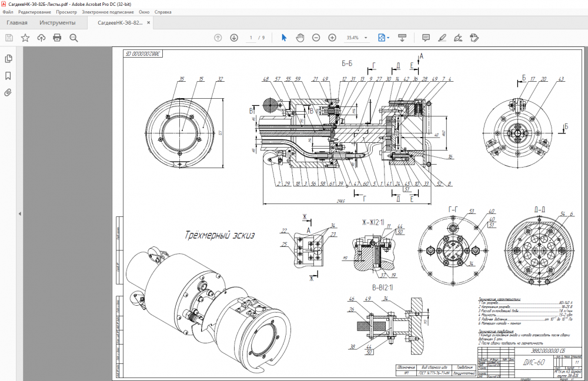
Task: Click the page number input field
Action: pyautogui.click(x=252, y=38)
